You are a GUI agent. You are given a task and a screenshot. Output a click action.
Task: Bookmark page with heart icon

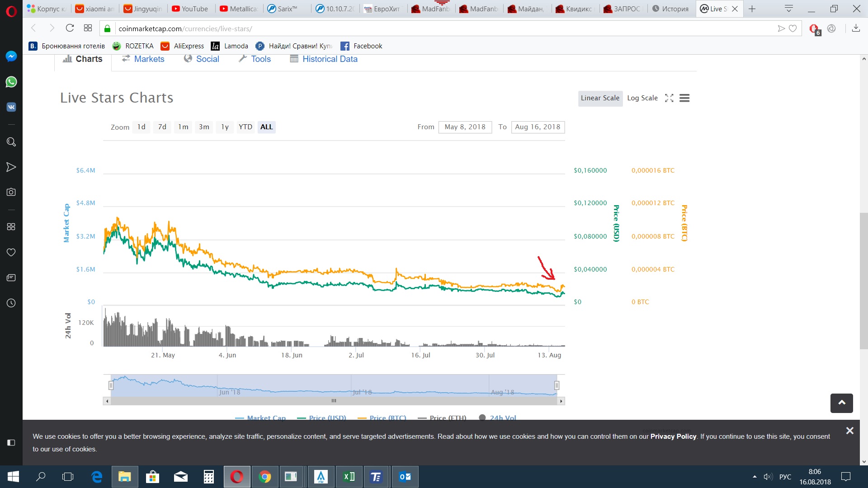point(793,28)
